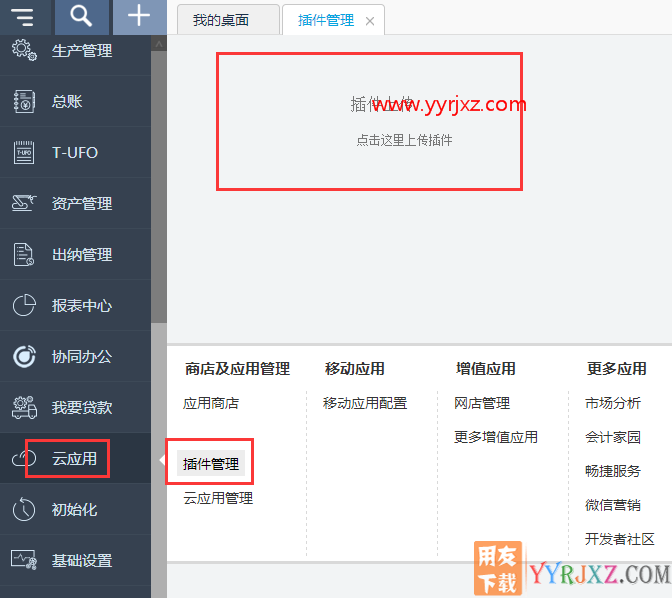Open 网店管理 link

coord(482,403)
